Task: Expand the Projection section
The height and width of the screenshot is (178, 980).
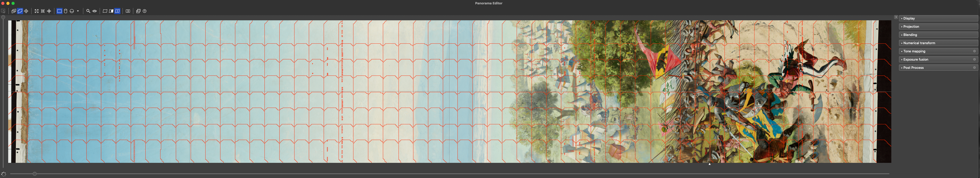Action: pos(938,27)
